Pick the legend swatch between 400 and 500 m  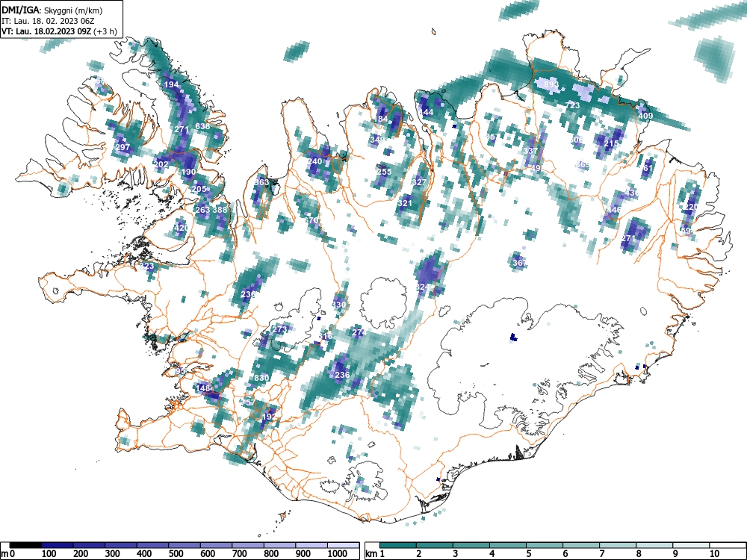(153, 545)
